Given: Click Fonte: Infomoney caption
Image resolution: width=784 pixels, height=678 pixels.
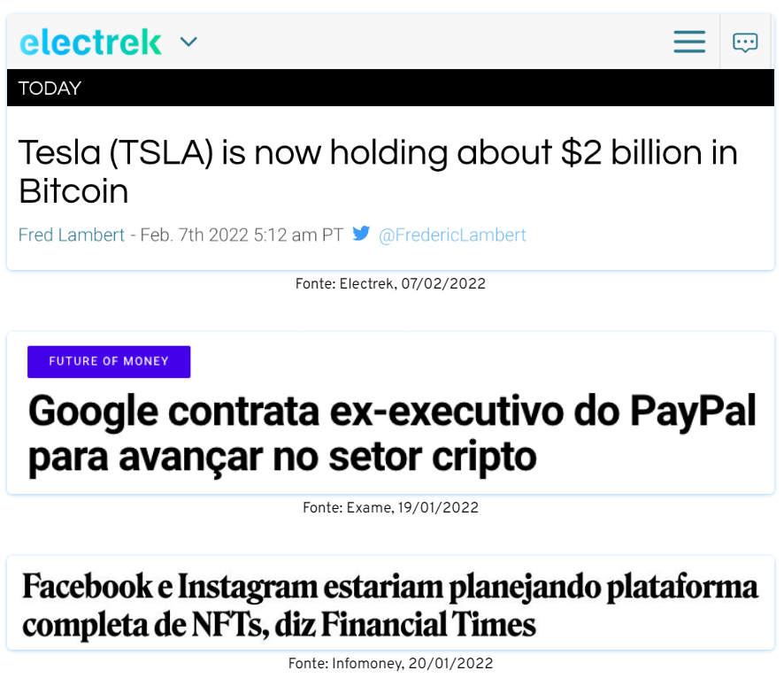Looking at the screenshot, I should pos(390,663).
